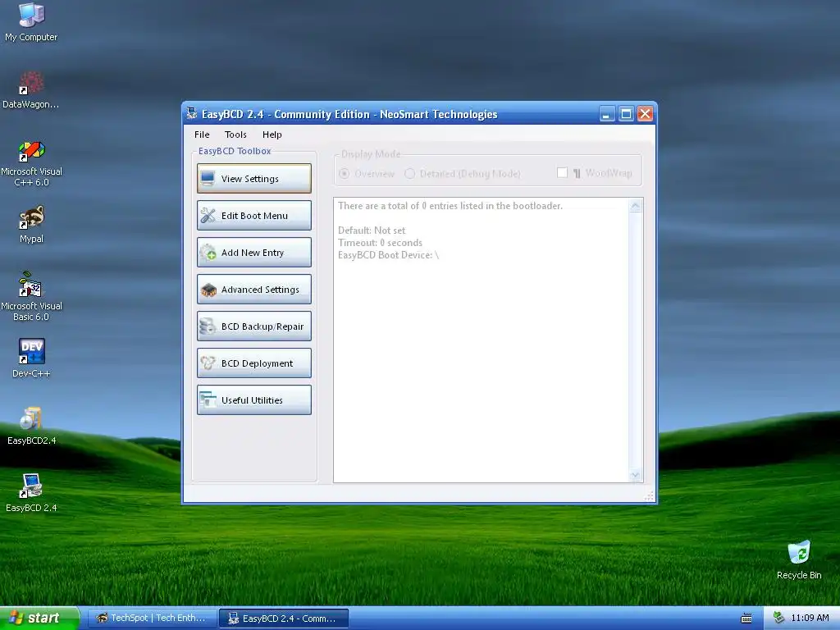Click the resize grip of EasyBCD window
840x630 pixels.
pos(650,496)
